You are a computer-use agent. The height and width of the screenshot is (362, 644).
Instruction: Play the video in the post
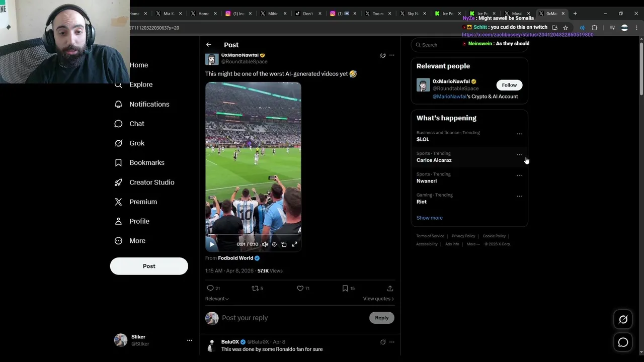pyautogui.click(x=212, y=244)
